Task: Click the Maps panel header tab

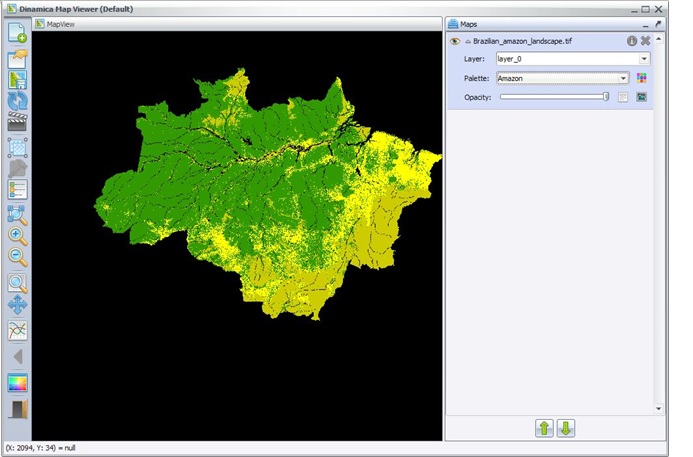Action: coord(468,23)
